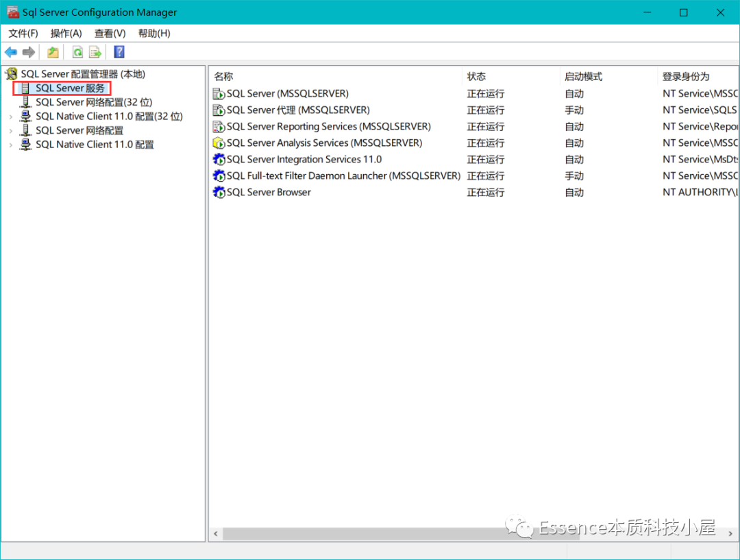
Task: Click 自动 start mode of Integration Services 11.0
Action: coord(574,159)
